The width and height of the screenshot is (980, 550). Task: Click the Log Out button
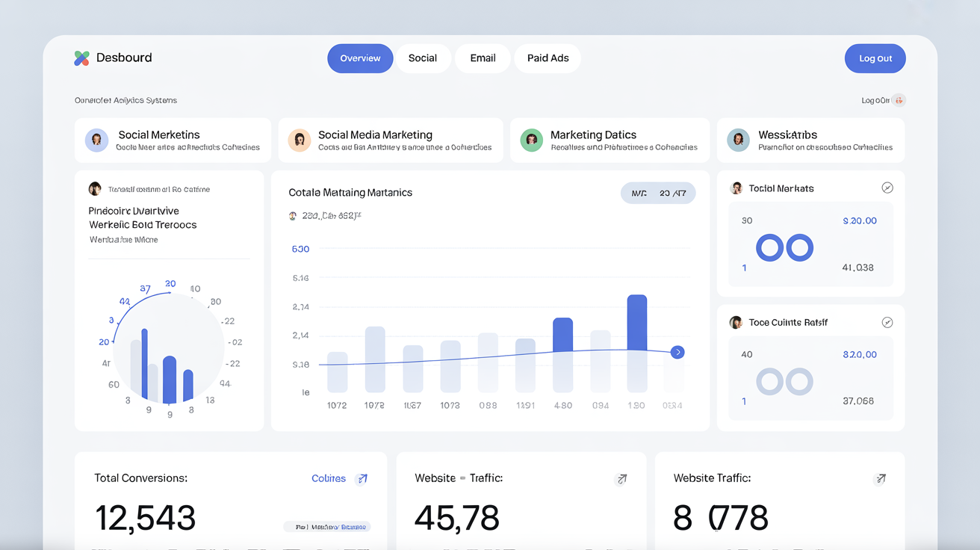pos(875,58)
